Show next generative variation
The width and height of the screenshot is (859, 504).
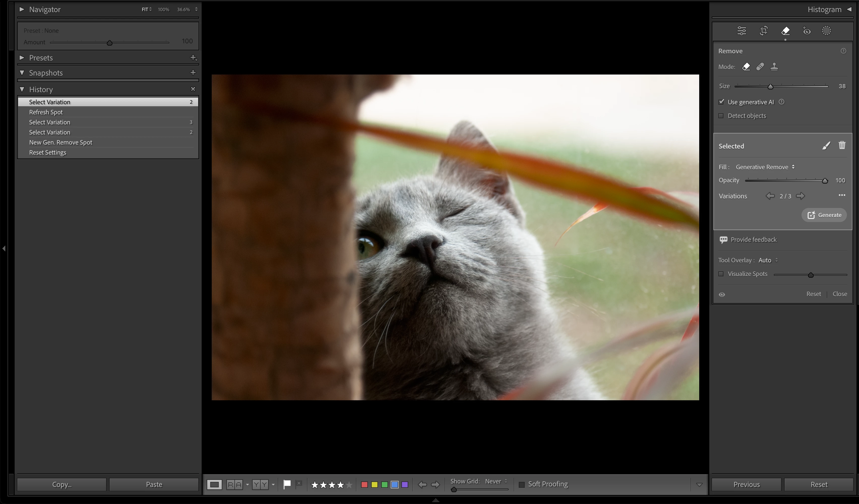(800, 196)
